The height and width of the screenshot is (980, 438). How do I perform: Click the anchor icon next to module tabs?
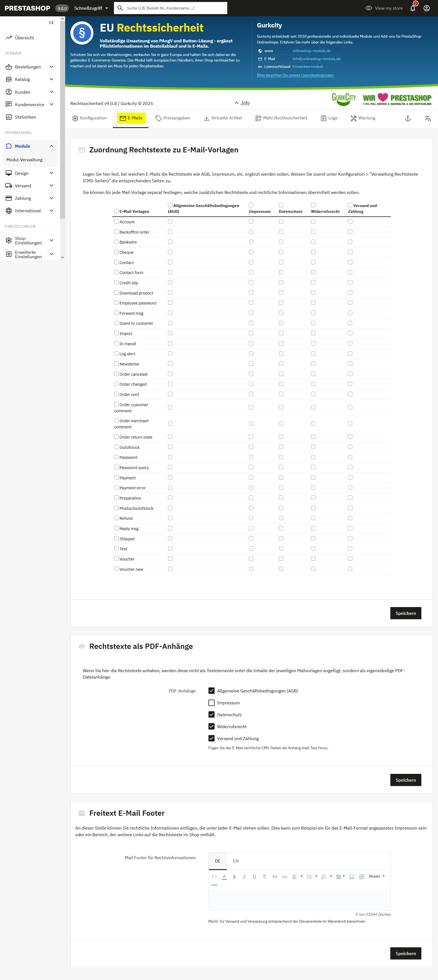coord(408,118)
